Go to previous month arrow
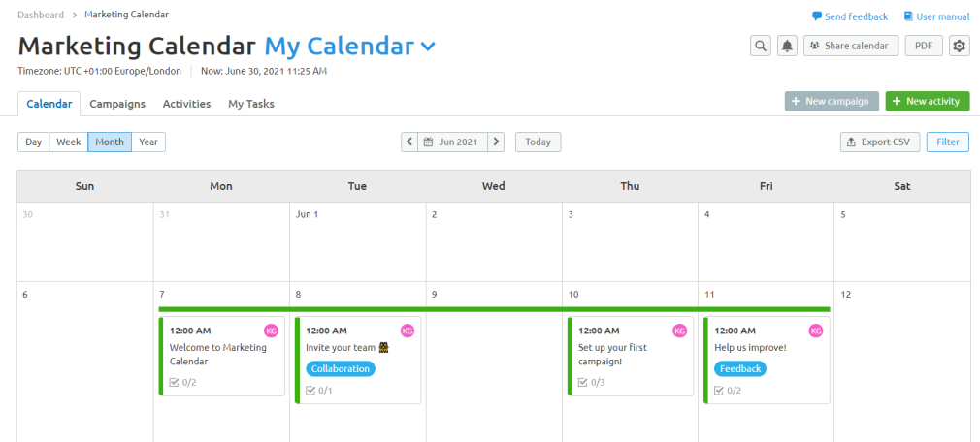 409,142
